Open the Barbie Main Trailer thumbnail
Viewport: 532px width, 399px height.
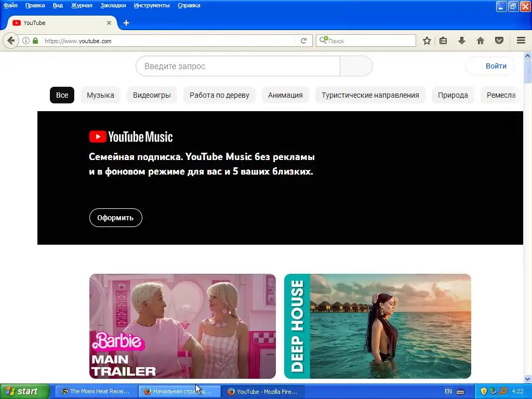click(x=182, y=326)
